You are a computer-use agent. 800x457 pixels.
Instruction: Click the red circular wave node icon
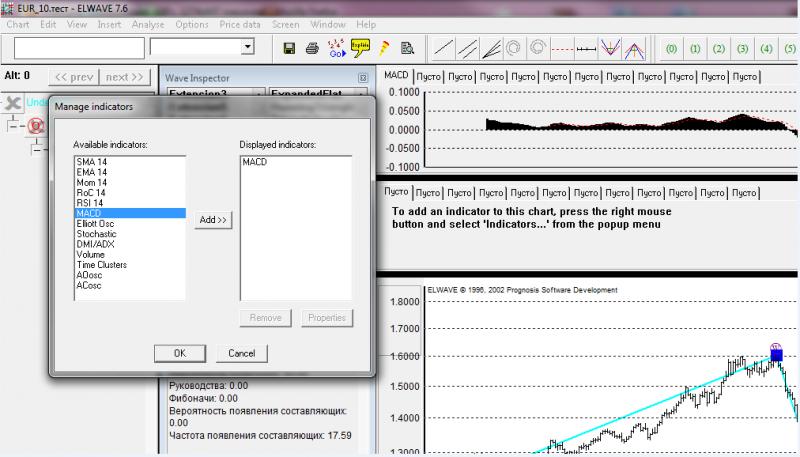point(36,125)
